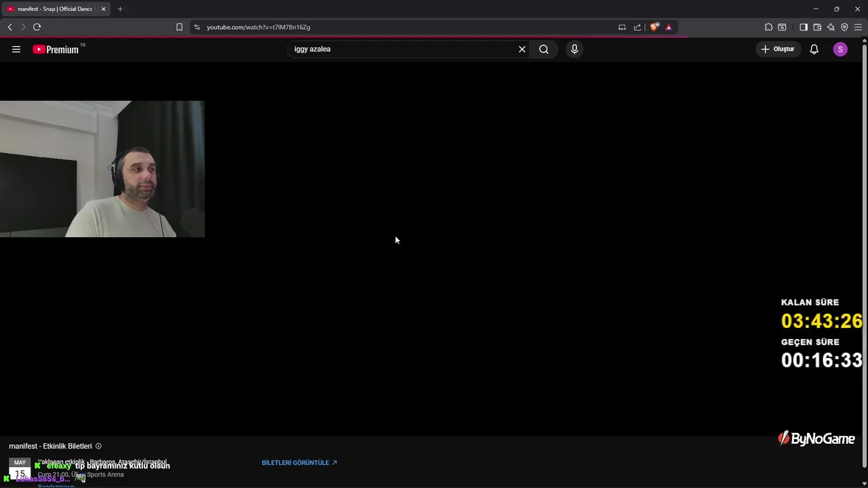Image resolution: width=868 pixels, height=488 pixels.
Task: Open the browser extensions puzzle icon
Action: pyautogui.click(x=768, y=27)
